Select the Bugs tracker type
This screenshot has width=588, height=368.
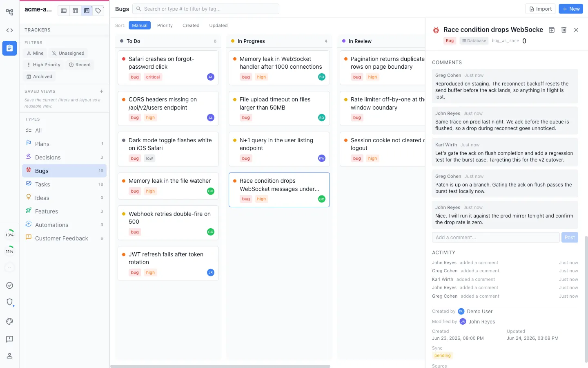pos(65,171)
